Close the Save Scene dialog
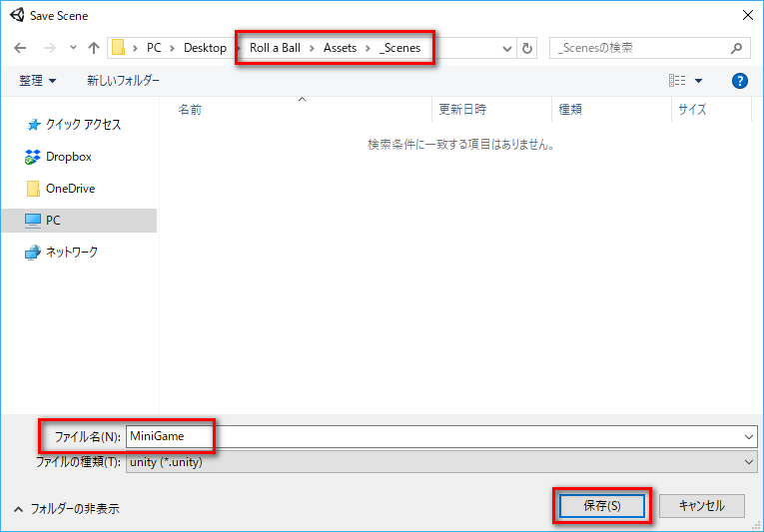764x532 pixels. click(x=747, y=16)
